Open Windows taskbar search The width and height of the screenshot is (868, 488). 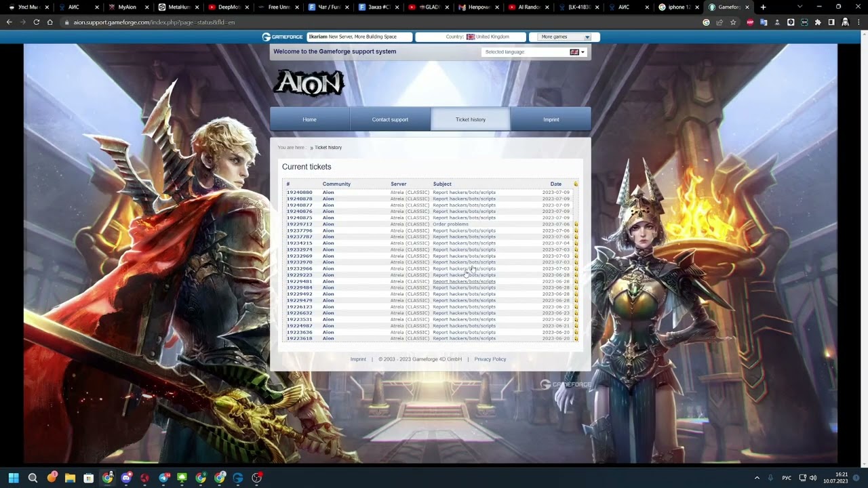click(33, 478)
